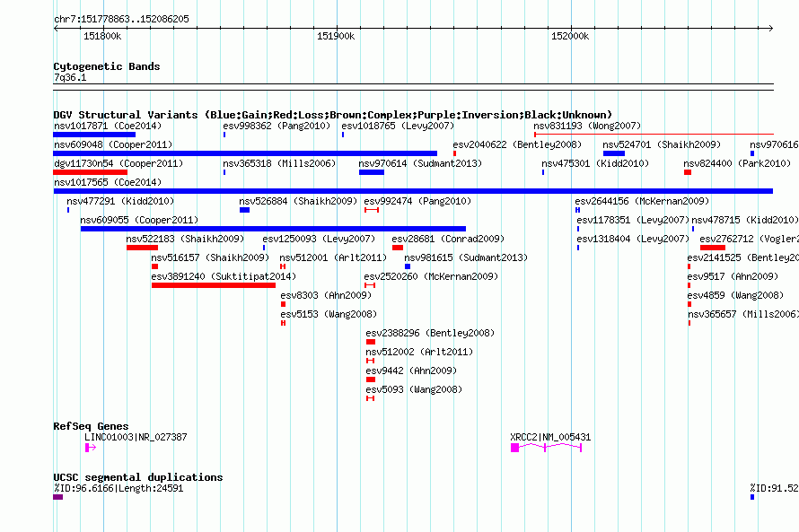Click the RefSeq Genes track heading

click(91, 426)
